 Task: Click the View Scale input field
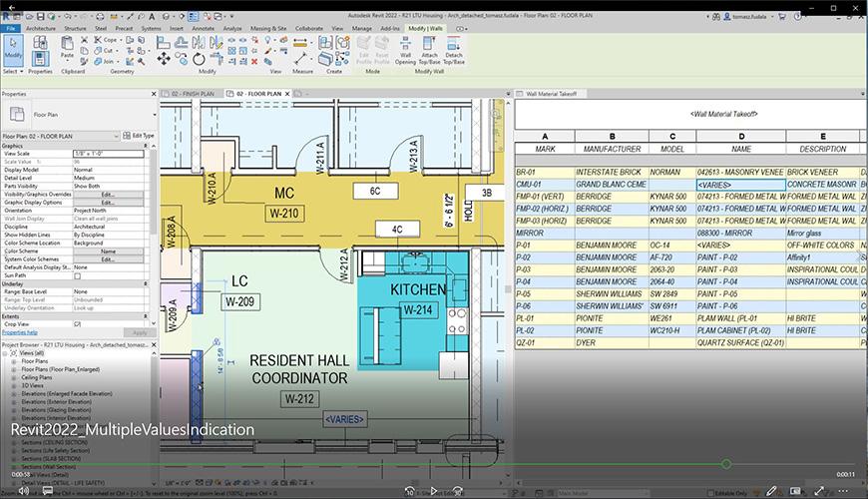[x=108, y=154]
